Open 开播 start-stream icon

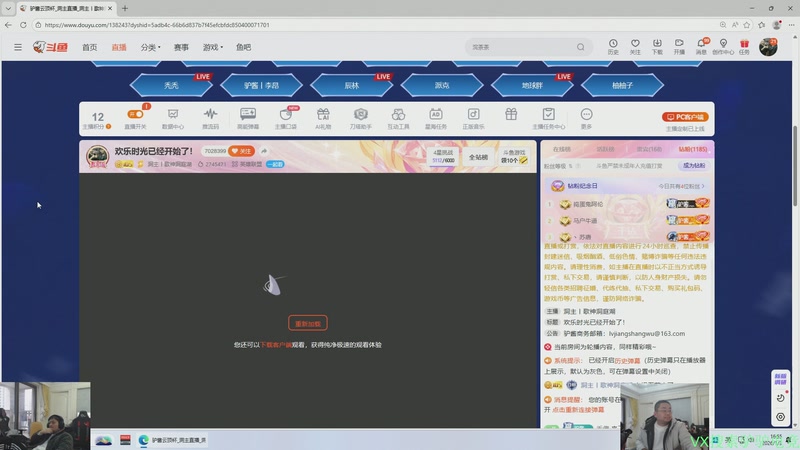click(679, 46)
